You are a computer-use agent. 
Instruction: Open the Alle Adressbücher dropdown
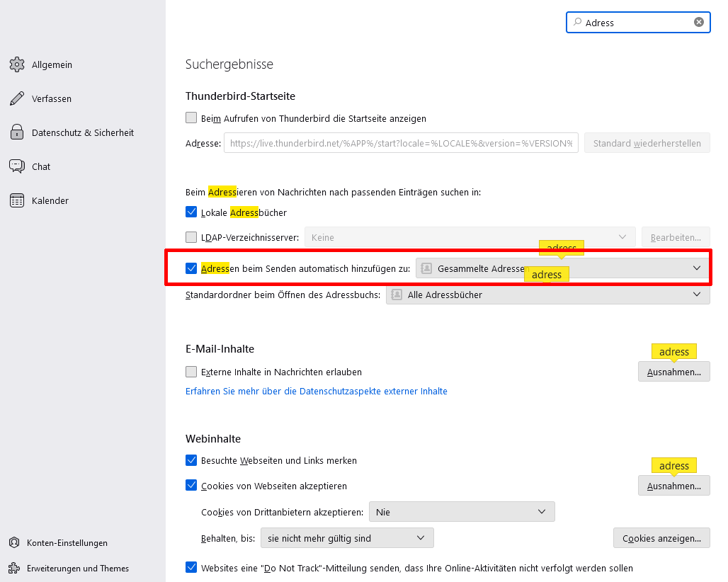[x=548, y=295]
